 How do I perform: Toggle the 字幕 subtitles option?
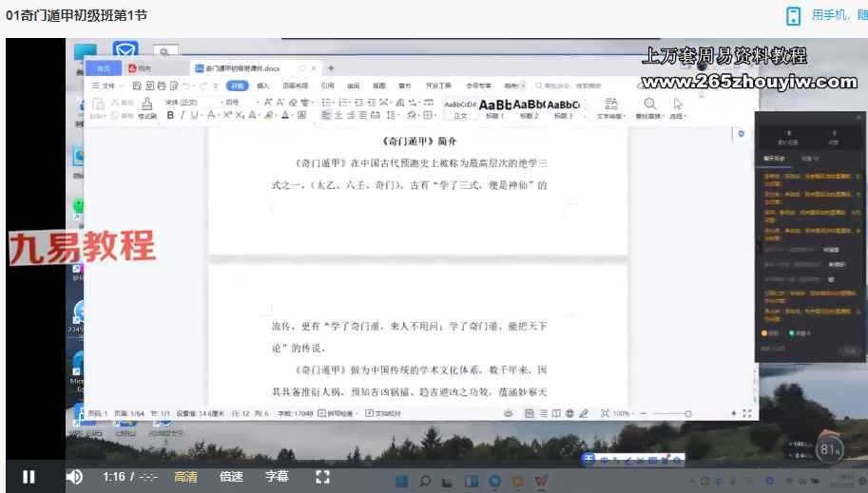[x=277, y=477]
